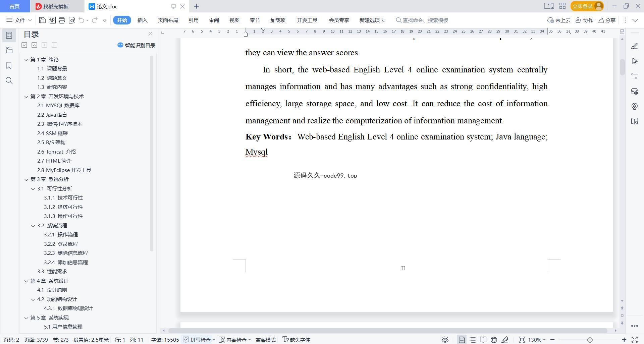Click the 协作 button
This screenshot has height=344, width=644.
pos(584,20)
